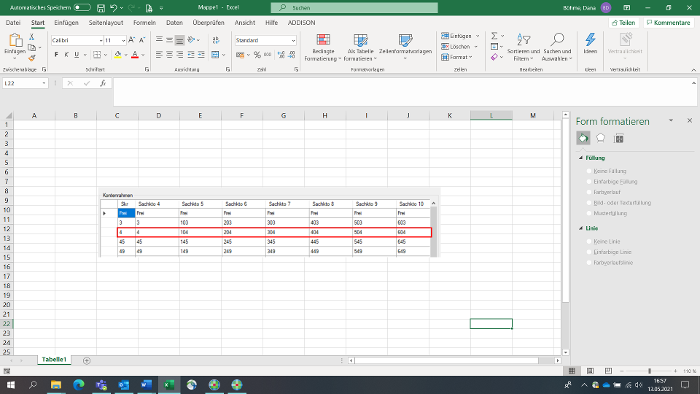Click the AutoSum sigma icon
The image size is (700, 394).
494,36
